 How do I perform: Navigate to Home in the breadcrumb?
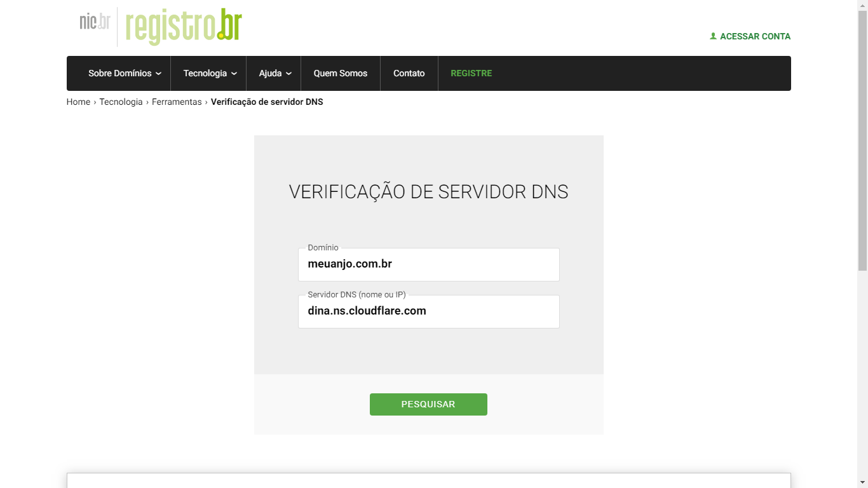pos(78,102)
